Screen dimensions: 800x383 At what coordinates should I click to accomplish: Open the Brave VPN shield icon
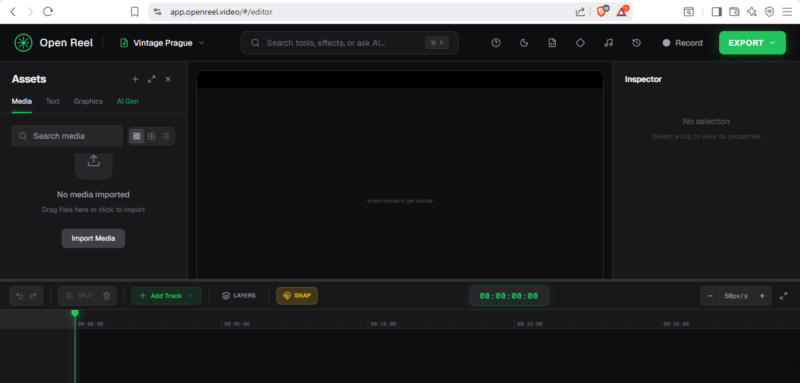coord(769,12)
